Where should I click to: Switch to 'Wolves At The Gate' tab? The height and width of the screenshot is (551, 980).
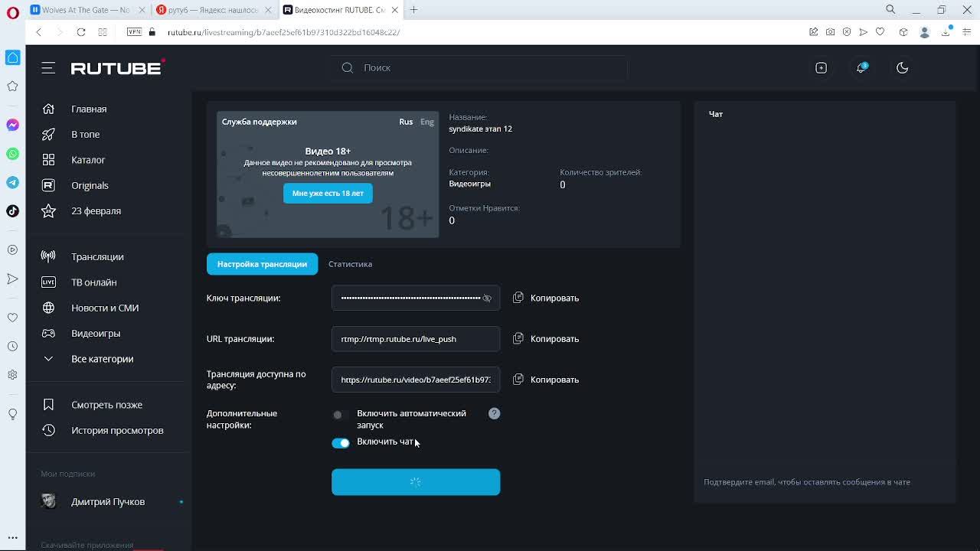pos(86,10)
